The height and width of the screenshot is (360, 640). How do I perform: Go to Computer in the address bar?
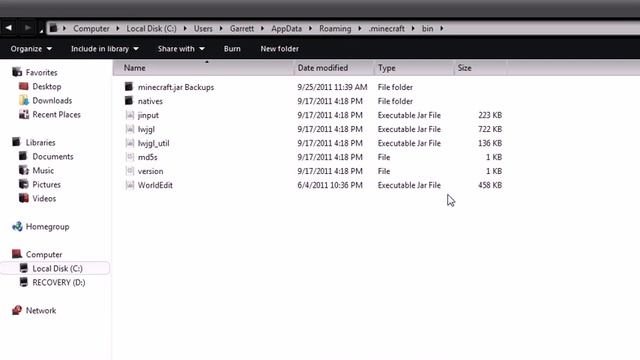[x=91, y=29]
